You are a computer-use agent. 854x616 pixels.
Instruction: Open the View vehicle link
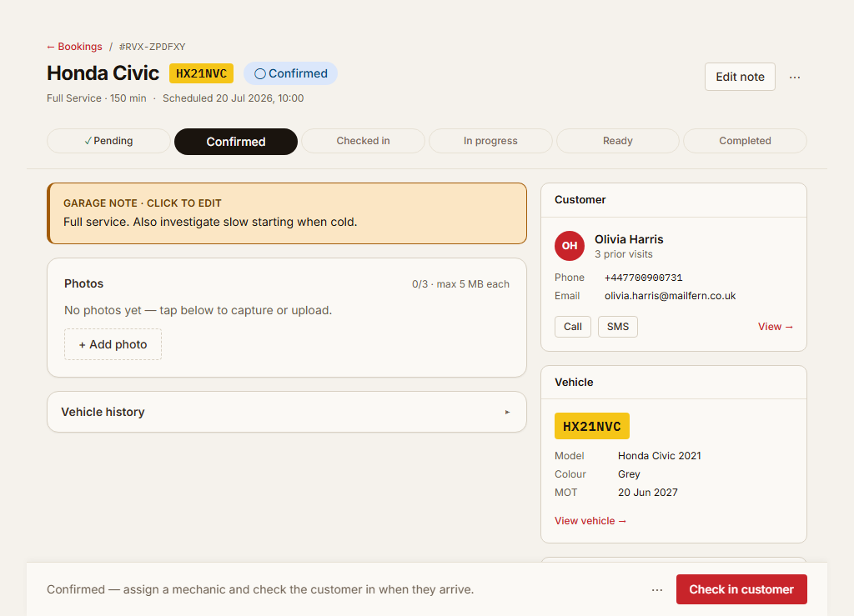pyautogui.click(x=590, y=521)
